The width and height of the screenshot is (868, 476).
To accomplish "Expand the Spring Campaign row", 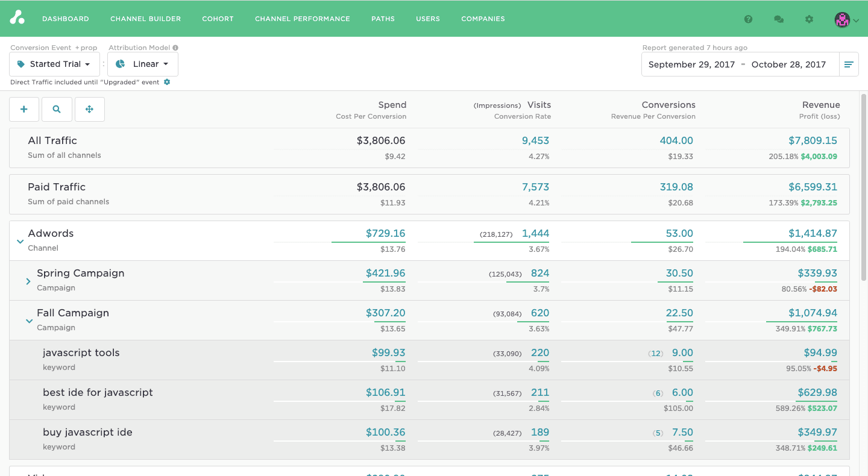I will (x=28, y=281).
